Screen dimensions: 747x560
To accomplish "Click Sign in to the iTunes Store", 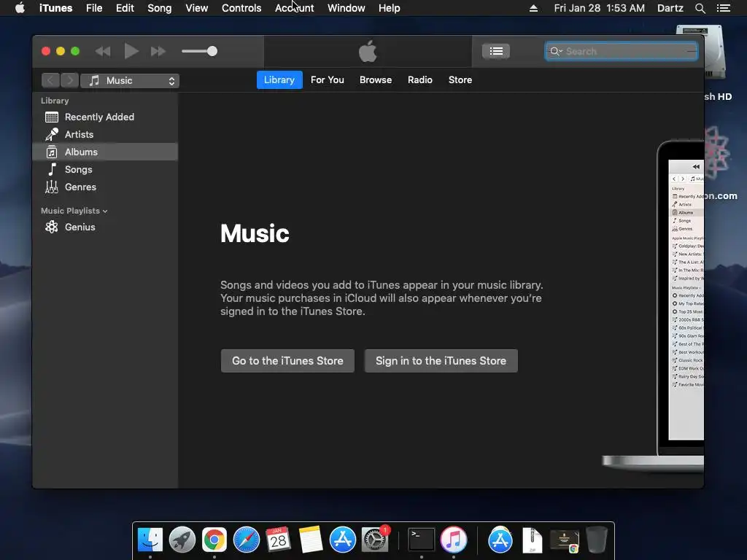I will pos(441,361).
